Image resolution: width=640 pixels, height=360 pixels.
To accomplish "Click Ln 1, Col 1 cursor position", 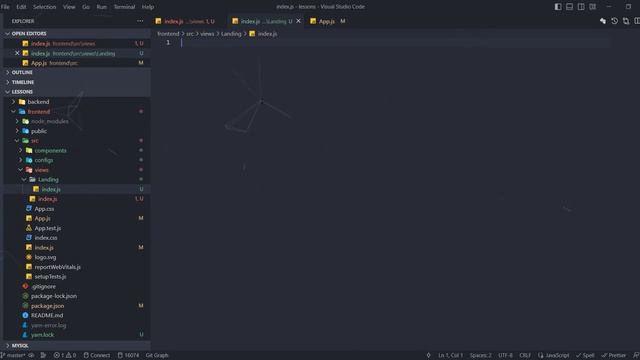I will [x=451, y=355].
